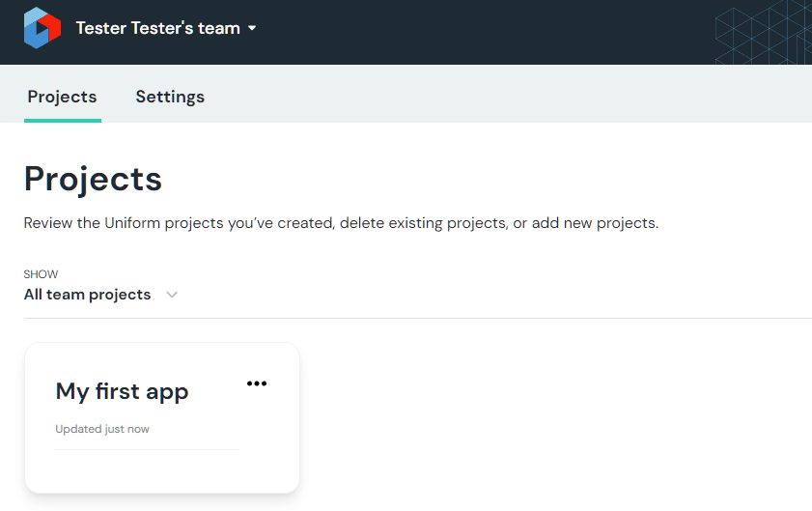Click the Uniform logo icon
The width and height of the screenshot is (812, 511).
click(x=42, y=28)
